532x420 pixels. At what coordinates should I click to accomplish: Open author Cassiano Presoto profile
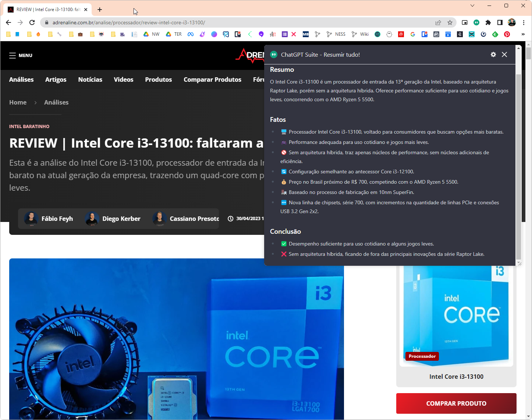(186, 219)
